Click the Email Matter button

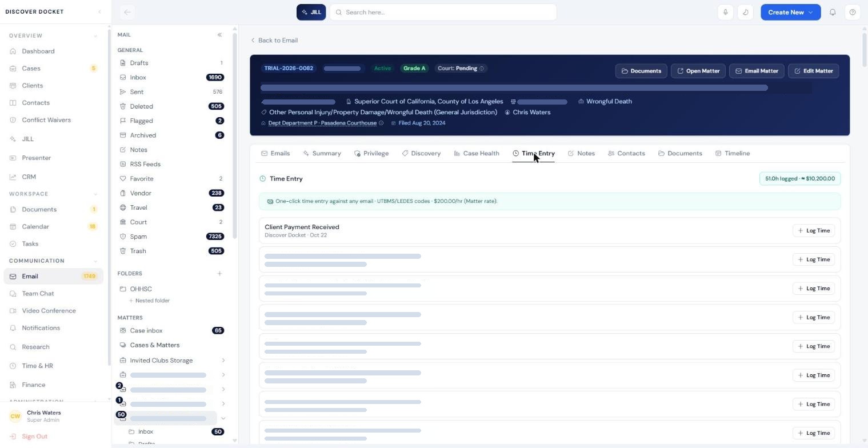coord(757,71)
